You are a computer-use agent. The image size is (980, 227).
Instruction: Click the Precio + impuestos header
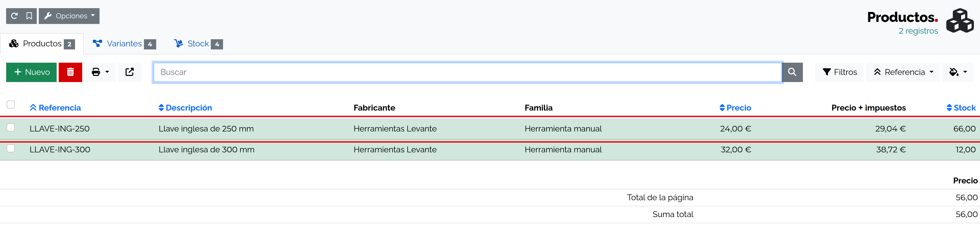pos(868,108)
